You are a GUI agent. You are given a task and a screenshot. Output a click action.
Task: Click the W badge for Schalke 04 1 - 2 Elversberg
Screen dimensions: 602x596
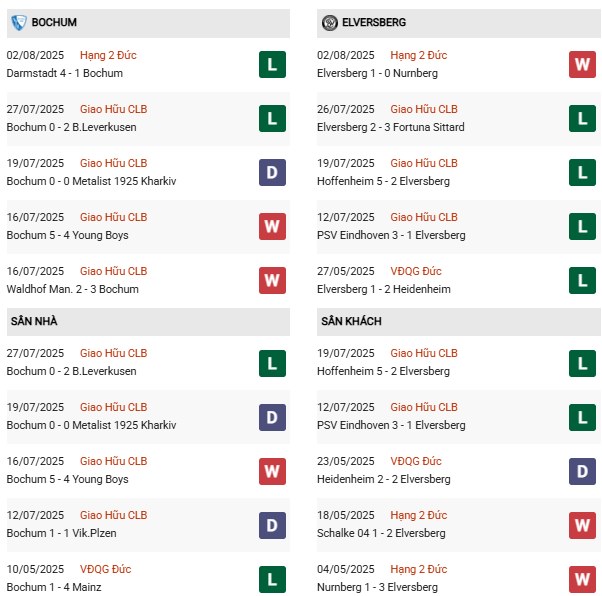pos(582,525)
